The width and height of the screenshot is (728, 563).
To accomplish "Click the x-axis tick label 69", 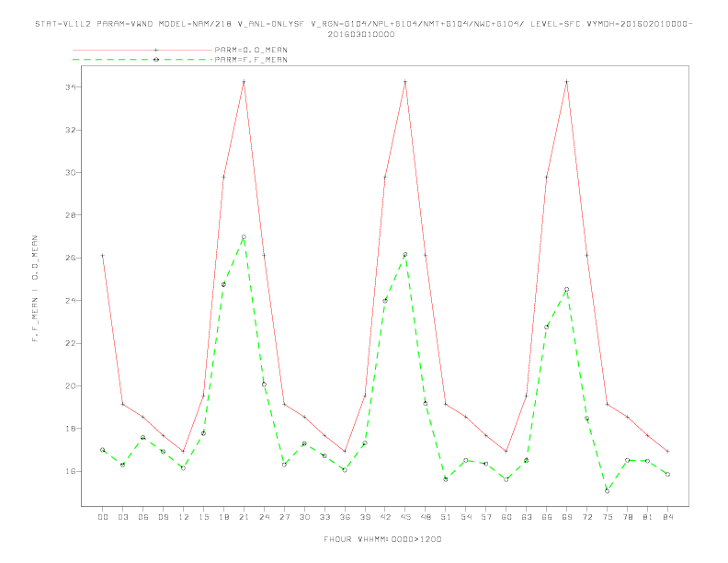I will 567,517.
